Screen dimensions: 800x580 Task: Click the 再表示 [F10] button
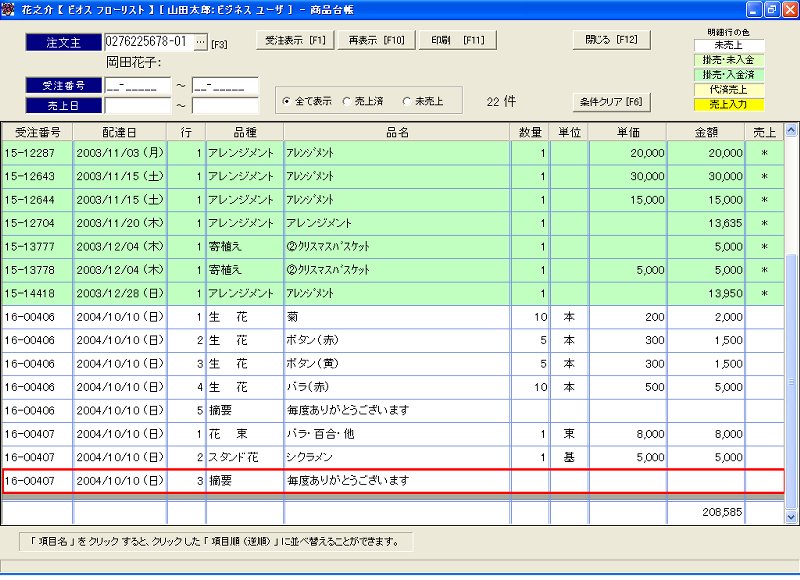coord(377,40)
